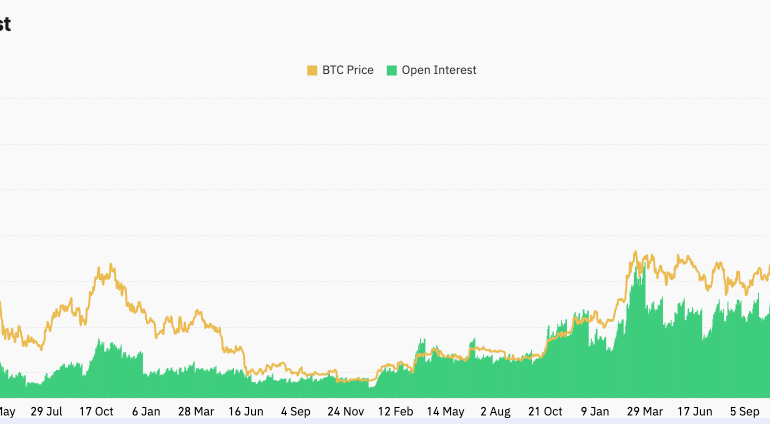
Task: Select the 2 Aug date label
Action: click(496, 411)
